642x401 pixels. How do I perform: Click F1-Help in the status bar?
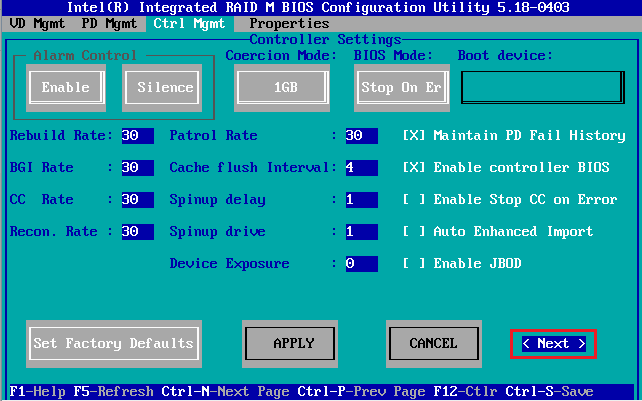click(37, 392)
